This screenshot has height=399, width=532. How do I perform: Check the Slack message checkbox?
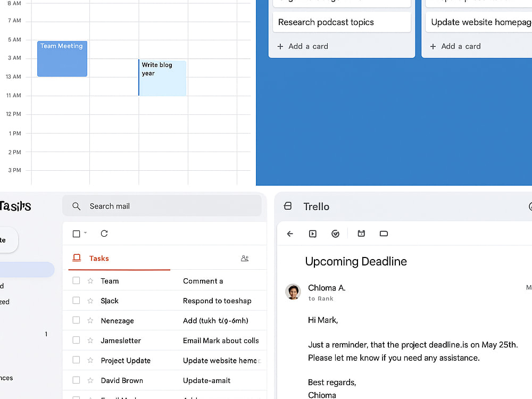click(x=76, y=300)
